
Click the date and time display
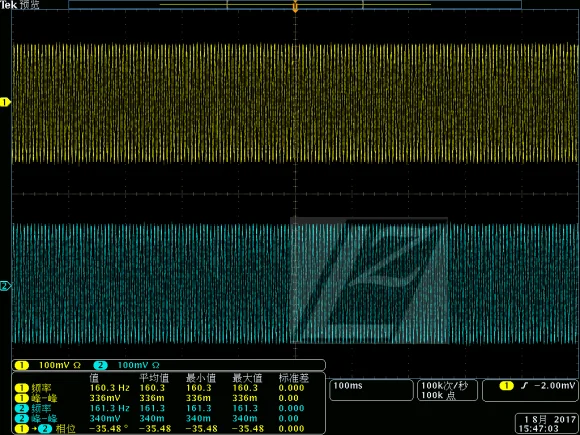click(x=547, y=424)
